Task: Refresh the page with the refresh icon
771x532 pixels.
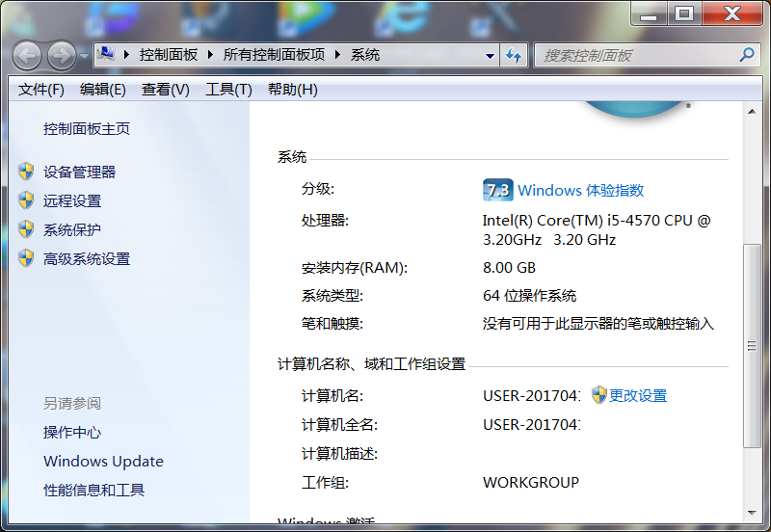Action: (514, 56)
